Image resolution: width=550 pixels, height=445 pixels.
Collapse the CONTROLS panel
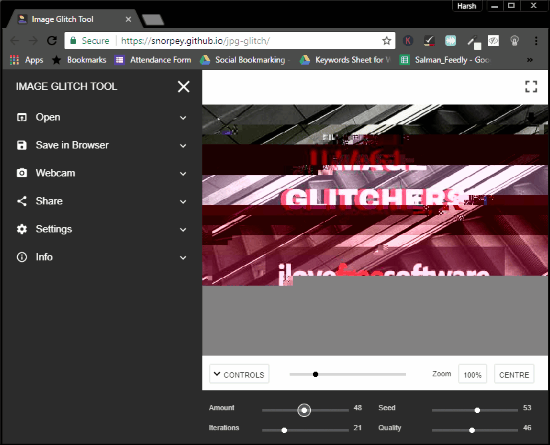[x=239, y=374]
